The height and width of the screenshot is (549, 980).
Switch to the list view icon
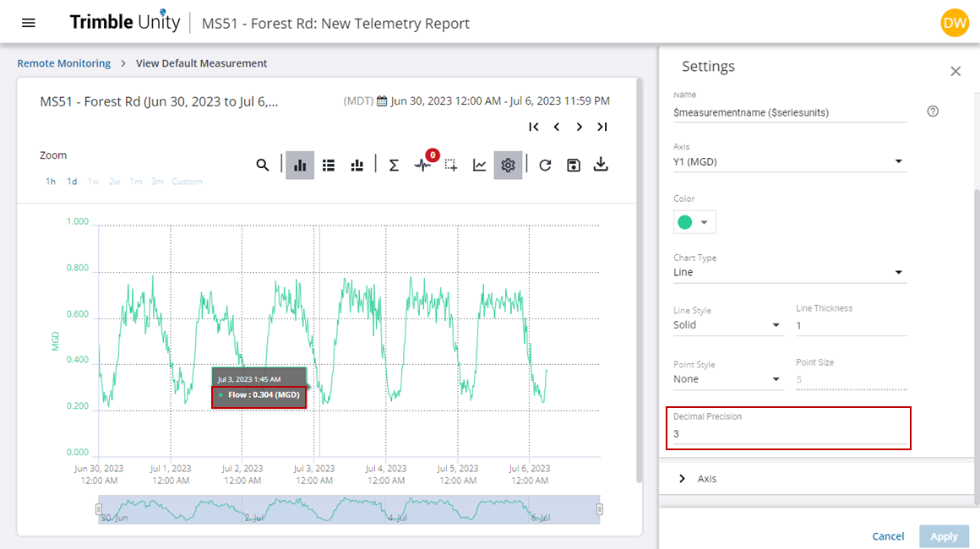click(329, 166)
